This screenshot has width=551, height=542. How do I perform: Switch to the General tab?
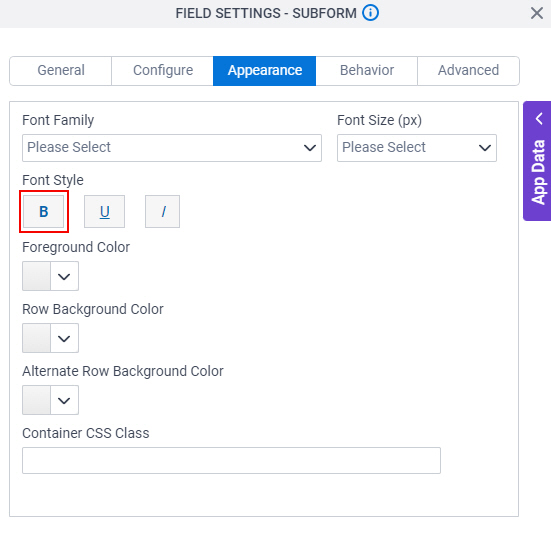pos(61,71)
